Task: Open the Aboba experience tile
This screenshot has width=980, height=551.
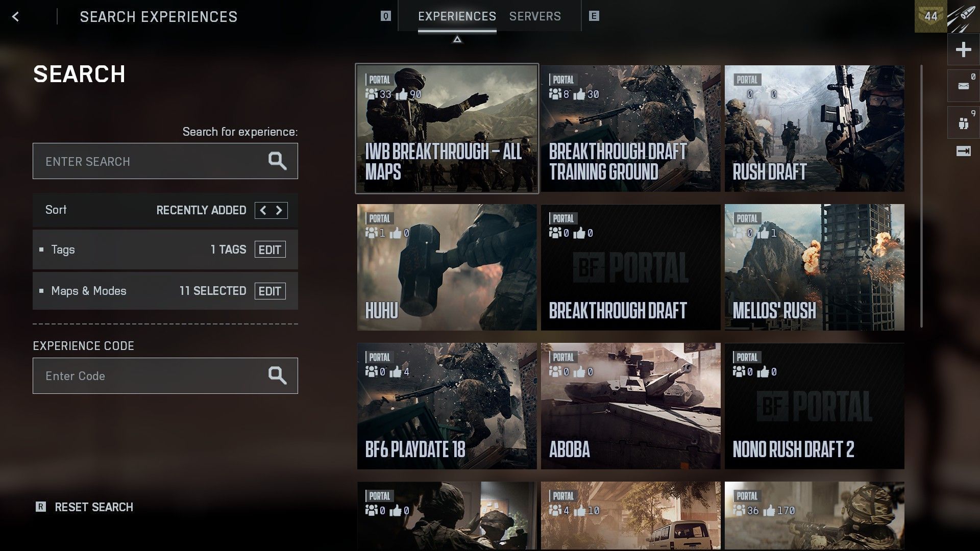Action: coord(630,406)
